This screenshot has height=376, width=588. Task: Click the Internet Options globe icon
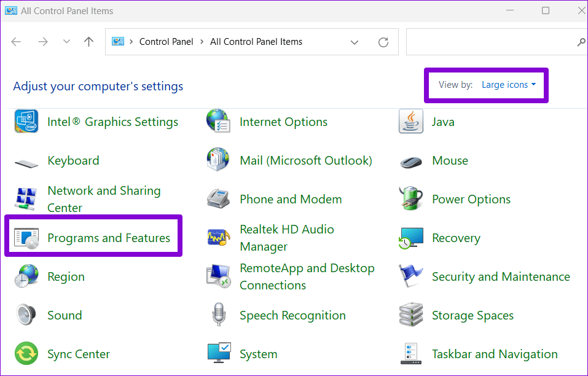[x=218, y=120]
